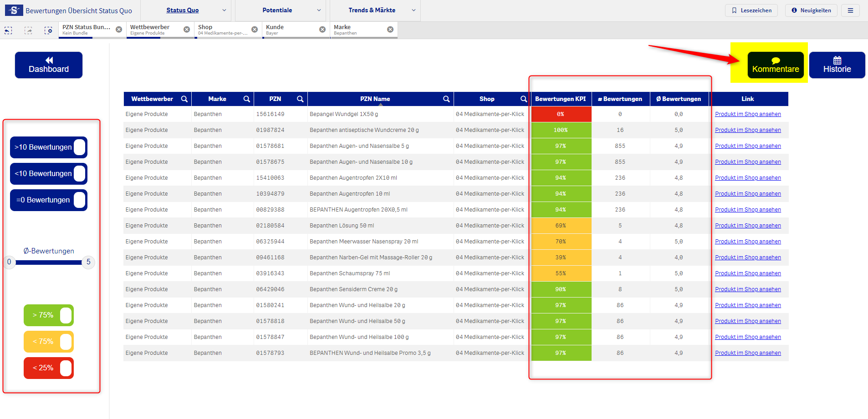Expand the Status Quo dropdown
868x419 pixels.
click(x=224, y=10)
